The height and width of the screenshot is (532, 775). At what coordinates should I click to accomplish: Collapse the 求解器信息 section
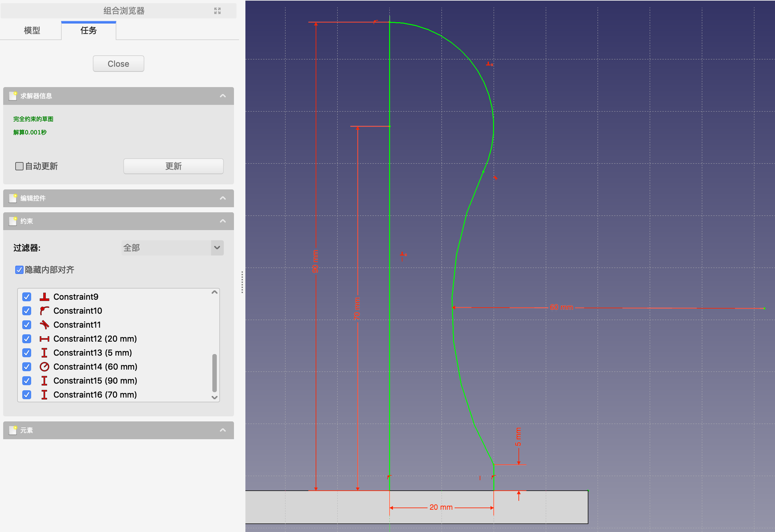point(223,96)
